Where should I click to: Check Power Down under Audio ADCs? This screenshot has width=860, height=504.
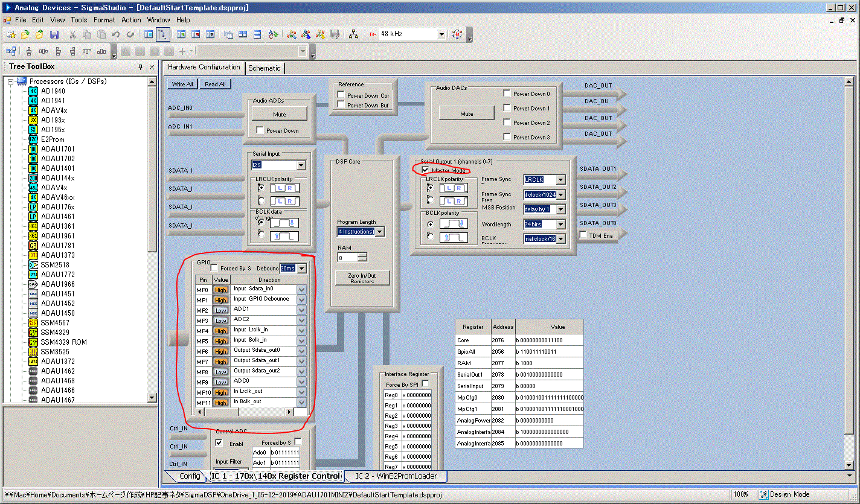point(260,130)
